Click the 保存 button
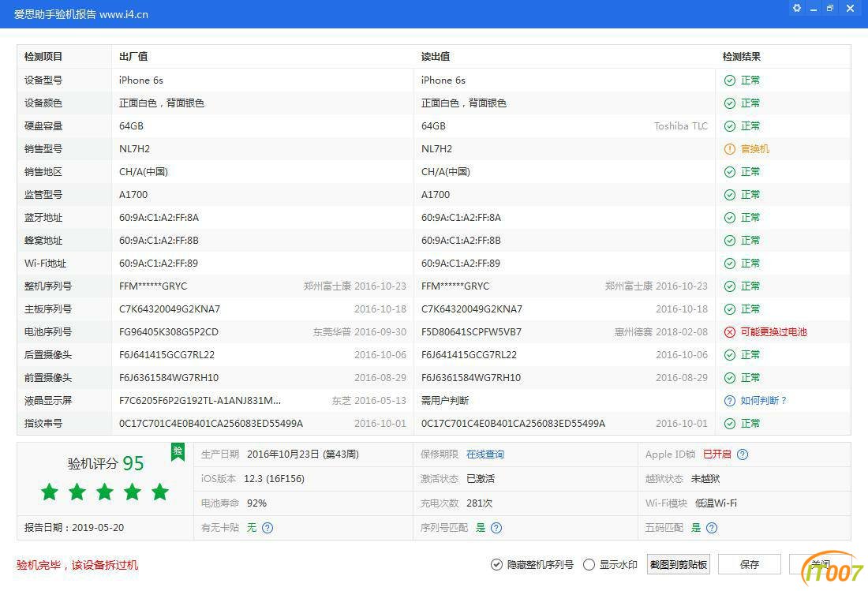Screen dimensions: 868x591 [749, 564]
